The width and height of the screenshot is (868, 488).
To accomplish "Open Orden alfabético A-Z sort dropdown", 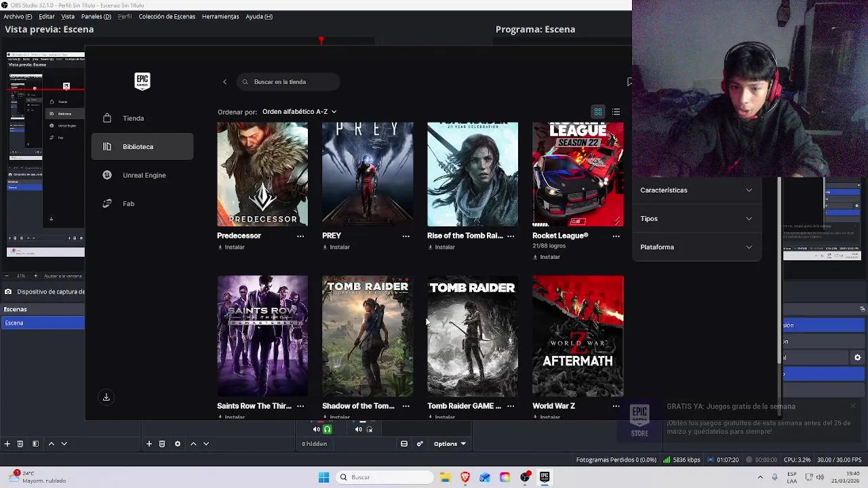I will point(299,112).
